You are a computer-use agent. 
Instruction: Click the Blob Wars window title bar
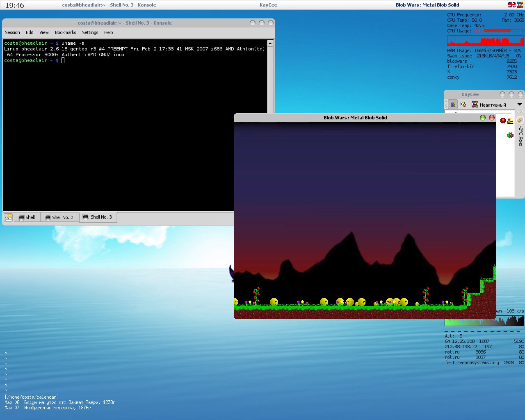point(355,118)
